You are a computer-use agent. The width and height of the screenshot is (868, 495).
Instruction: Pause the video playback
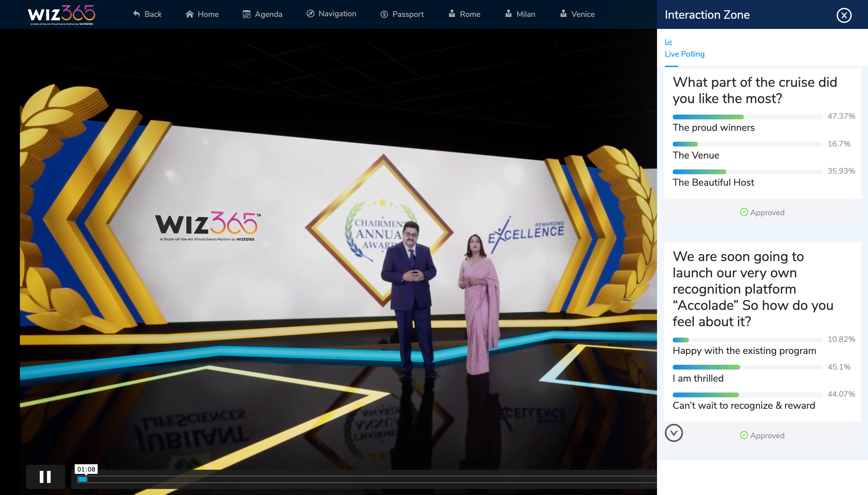click(45, 477)
